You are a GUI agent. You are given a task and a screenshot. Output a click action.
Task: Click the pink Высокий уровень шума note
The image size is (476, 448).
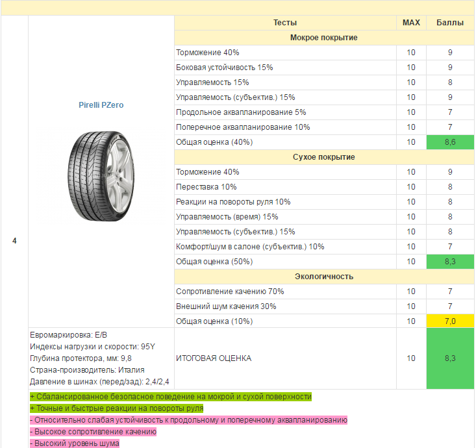[75, 443]
